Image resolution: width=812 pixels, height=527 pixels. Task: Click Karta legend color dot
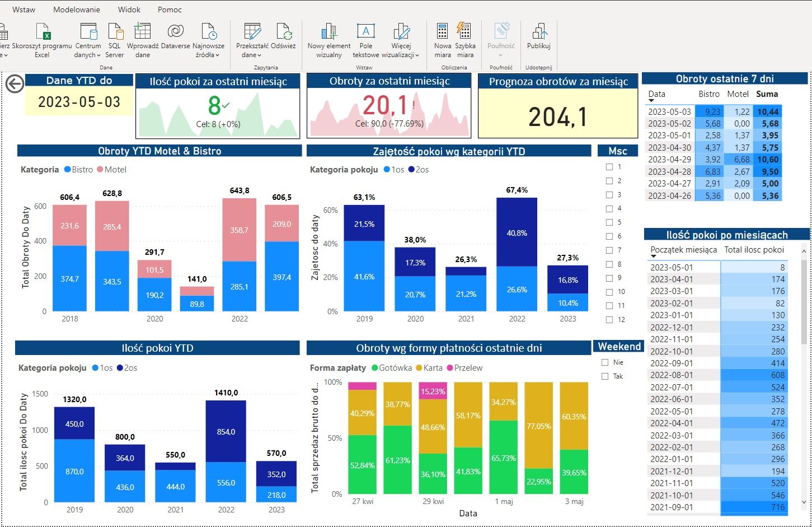(419, 368)
